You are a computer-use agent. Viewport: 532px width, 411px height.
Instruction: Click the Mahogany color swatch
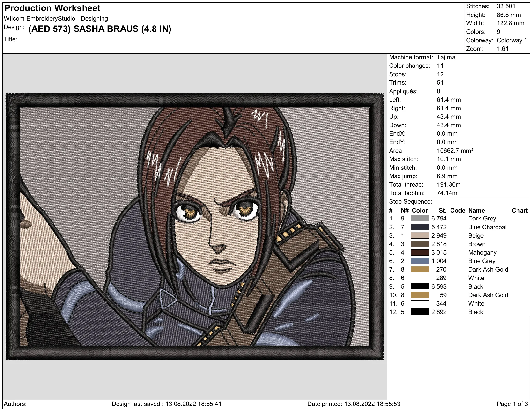420,252
